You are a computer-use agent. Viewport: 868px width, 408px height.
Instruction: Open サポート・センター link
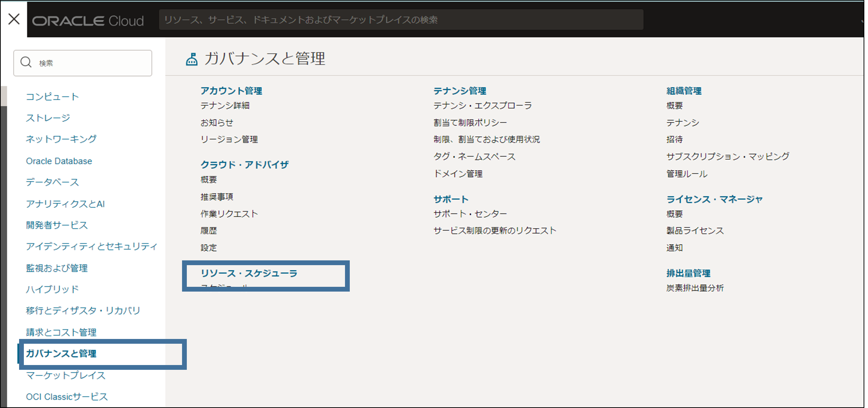pos(470,214)
